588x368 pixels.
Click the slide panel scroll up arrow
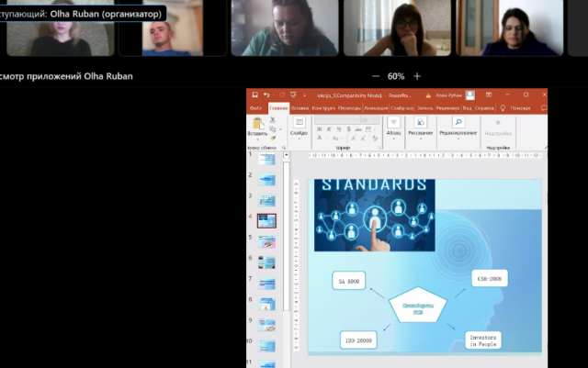[x=286, y=155]
